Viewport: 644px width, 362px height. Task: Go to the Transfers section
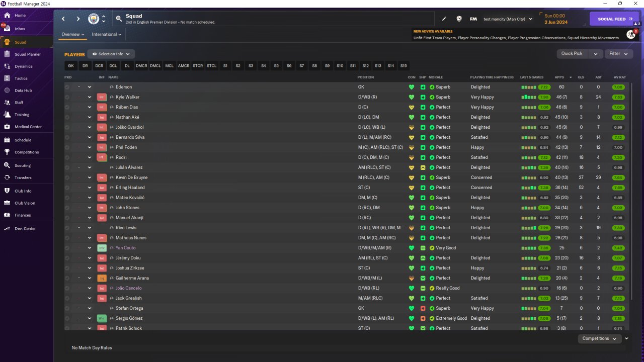[23, 177]
